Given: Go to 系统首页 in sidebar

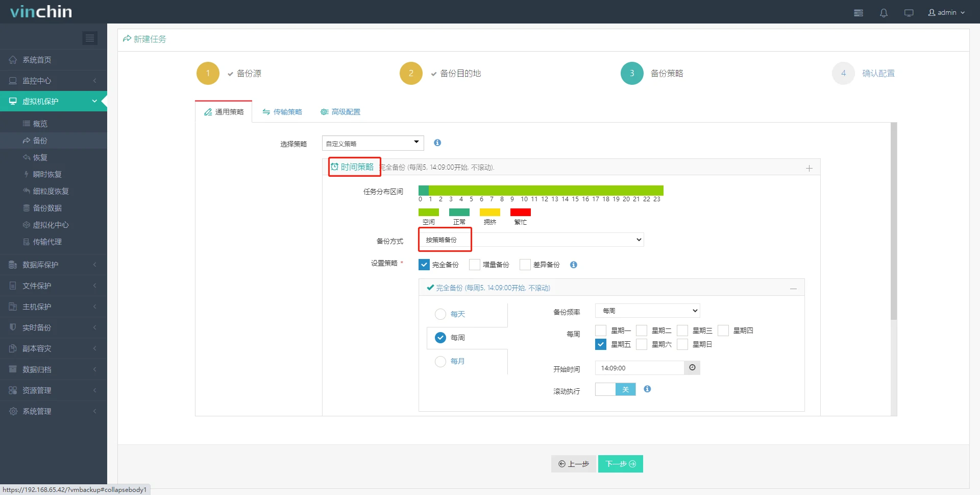Looking at the screenshot, I should tap(54, 60).
